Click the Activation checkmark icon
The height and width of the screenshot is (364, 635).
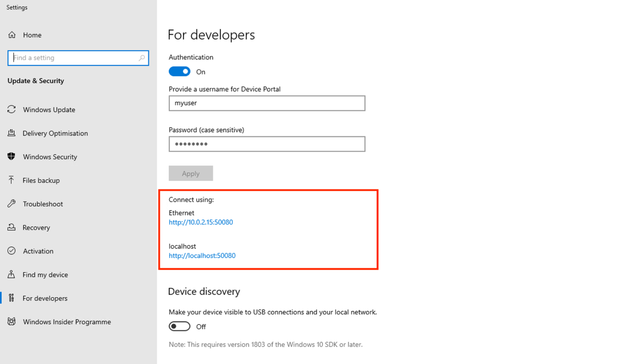(12, 251)
